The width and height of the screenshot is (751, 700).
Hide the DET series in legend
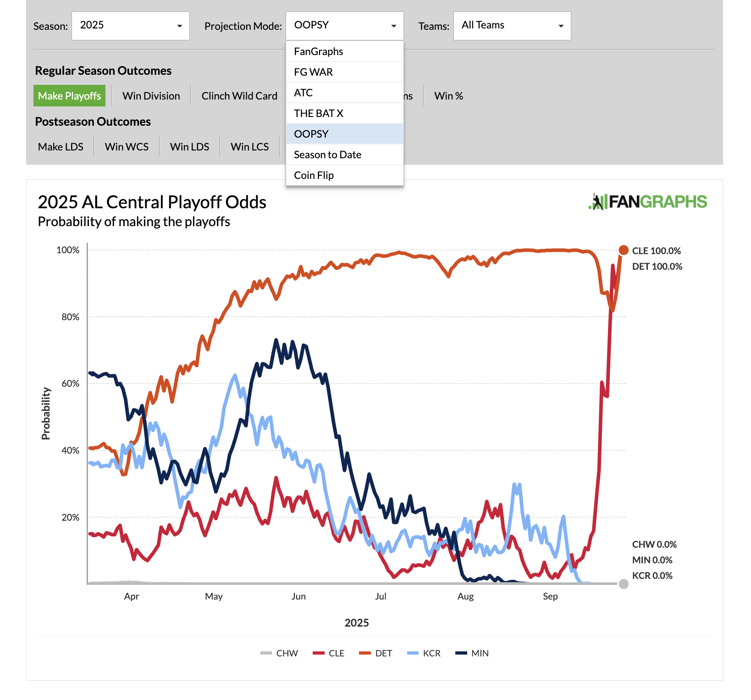pos(376,653)
